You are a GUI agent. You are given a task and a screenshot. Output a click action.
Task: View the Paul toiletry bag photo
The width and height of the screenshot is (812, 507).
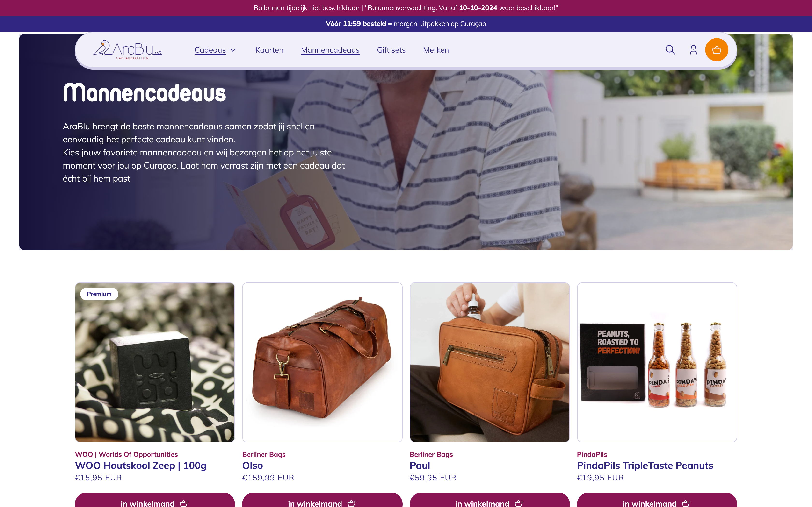490,362
